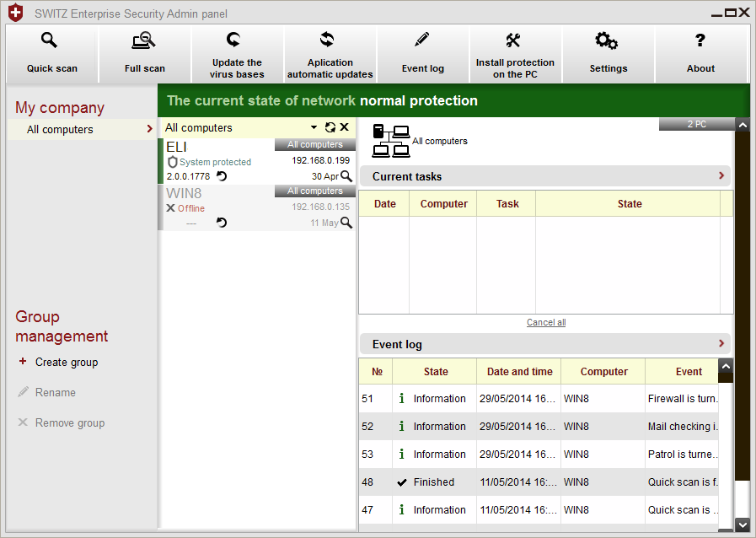Screen dimensions: 756x538
Task: Open the All computers filter dropdown arrow
Action: click(x=314, y=127)
